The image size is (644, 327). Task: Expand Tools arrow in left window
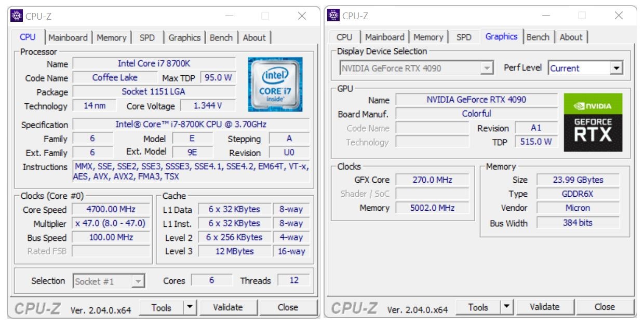point(190,307)
